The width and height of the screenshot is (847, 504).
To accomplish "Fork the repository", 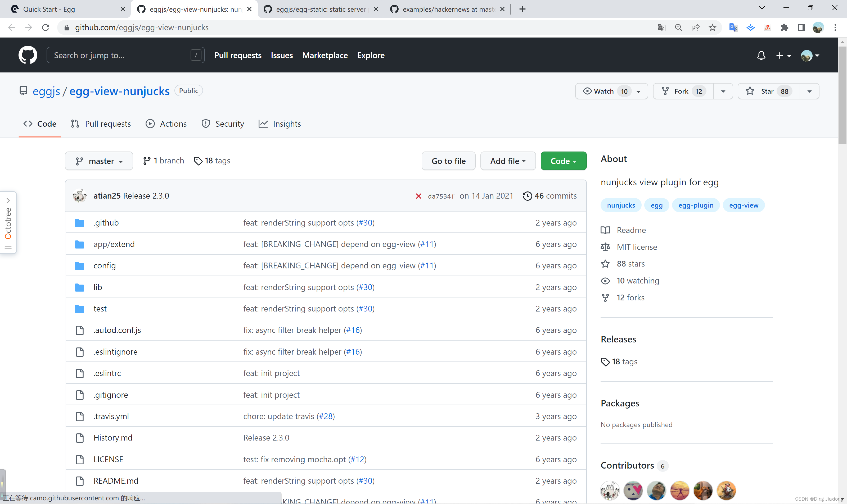I will [x=683, y=91].
